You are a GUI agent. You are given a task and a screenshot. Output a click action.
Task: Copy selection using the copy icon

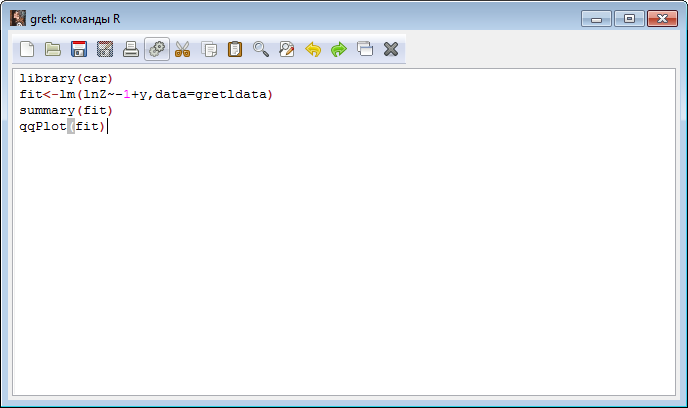[x=209, y=49]
